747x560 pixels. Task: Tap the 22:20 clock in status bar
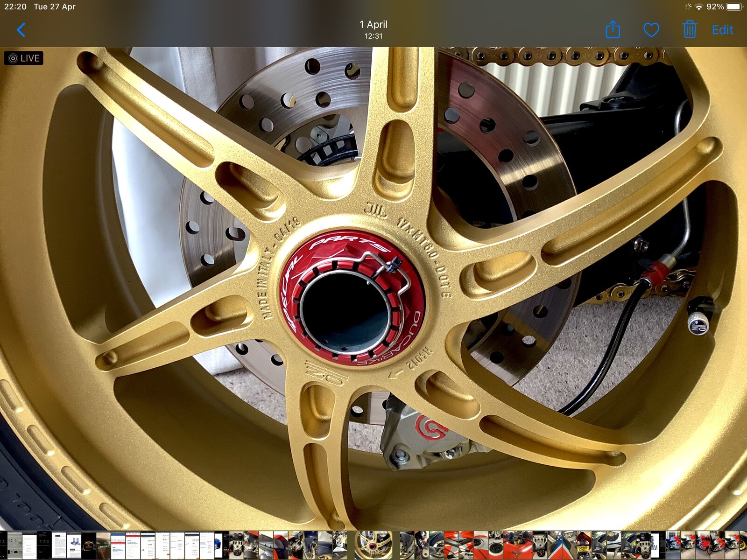click(x=15, y=7)
